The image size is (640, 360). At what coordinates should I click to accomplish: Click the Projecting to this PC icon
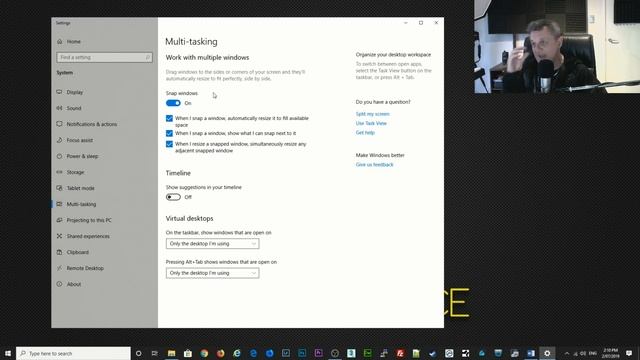[x=60, y=220]
